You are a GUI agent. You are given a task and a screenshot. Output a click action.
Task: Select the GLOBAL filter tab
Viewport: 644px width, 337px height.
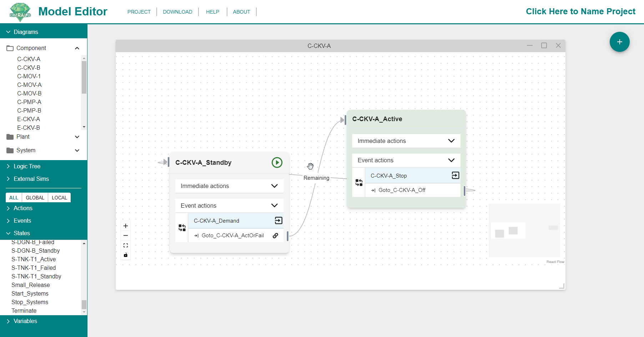click(35, 198)
